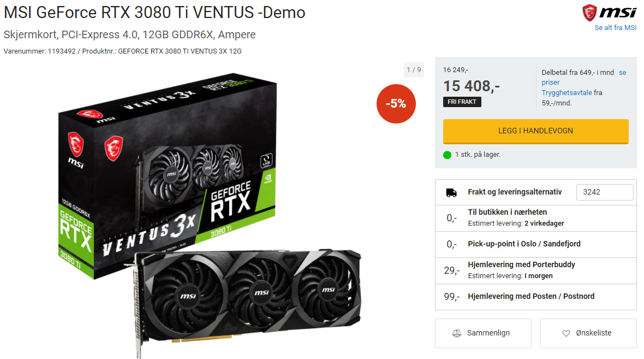The height and width of the screenshot is (359, 644).
Task: Choose Hjemlevering med Posten / Postnord option
Action: point(535,297)
